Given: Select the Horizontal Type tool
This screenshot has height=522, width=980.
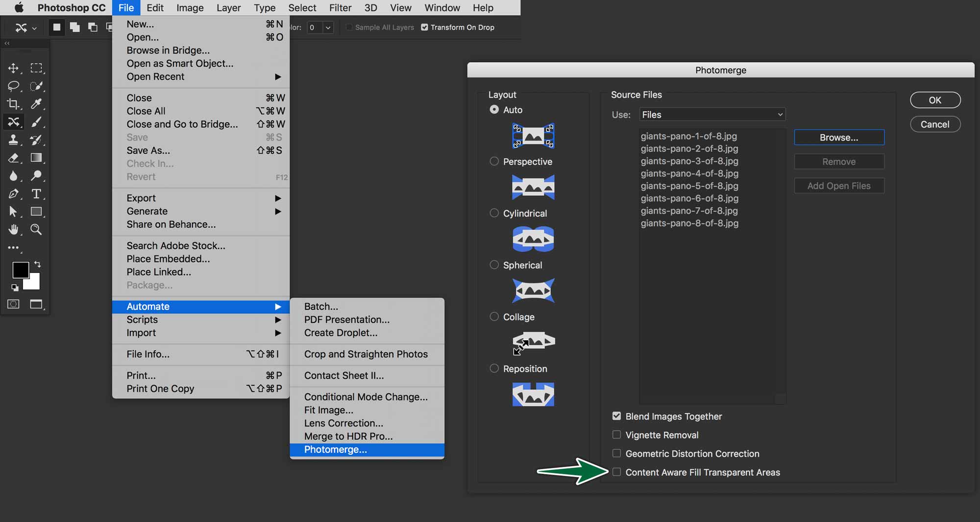Looking at the screenshot, I should point(36,194).
